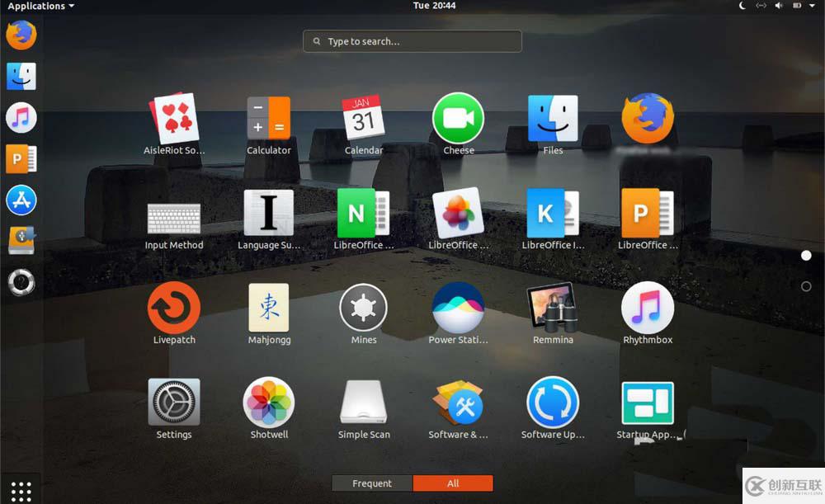
Task: Click the orange P icon in the dock
Action: [21, 159]
